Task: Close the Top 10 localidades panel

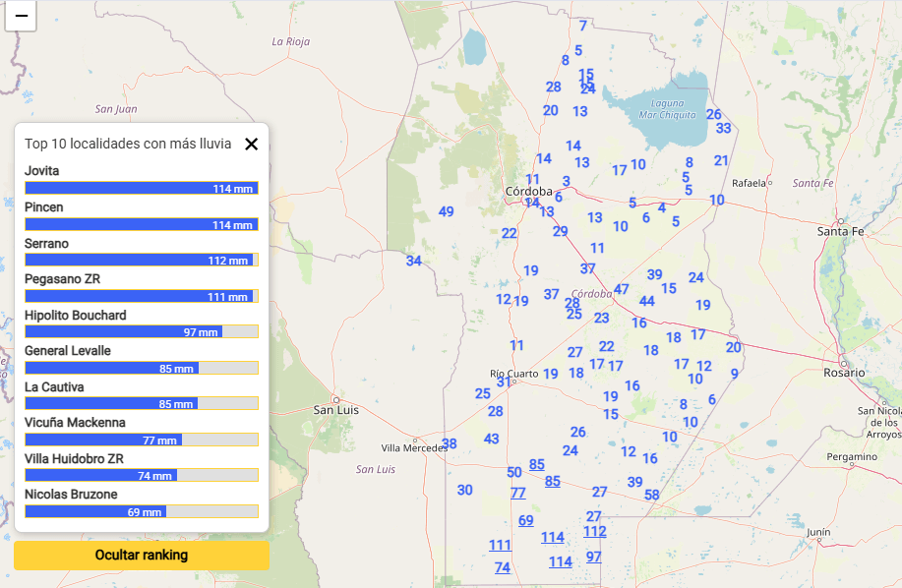Action: tap(251, 145)
